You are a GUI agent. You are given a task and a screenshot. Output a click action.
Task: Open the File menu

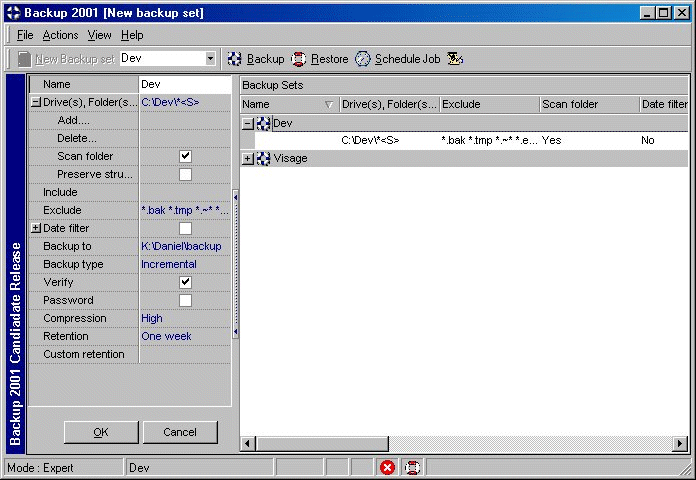pos(25,35)
